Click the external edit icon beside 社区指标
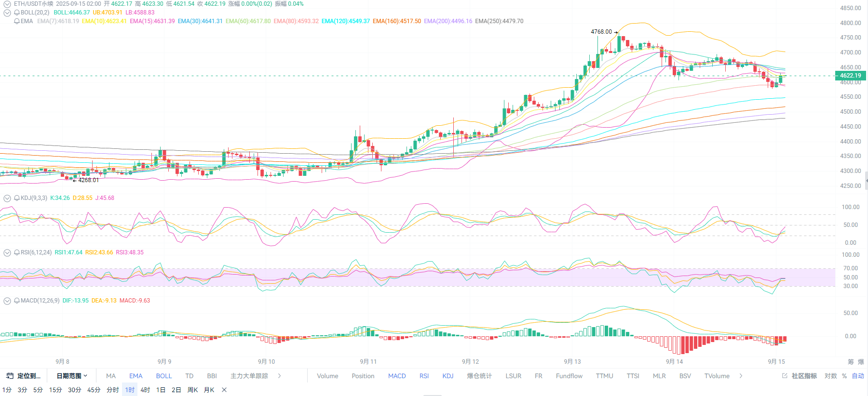The image size is (868, 396). [785, 376]
